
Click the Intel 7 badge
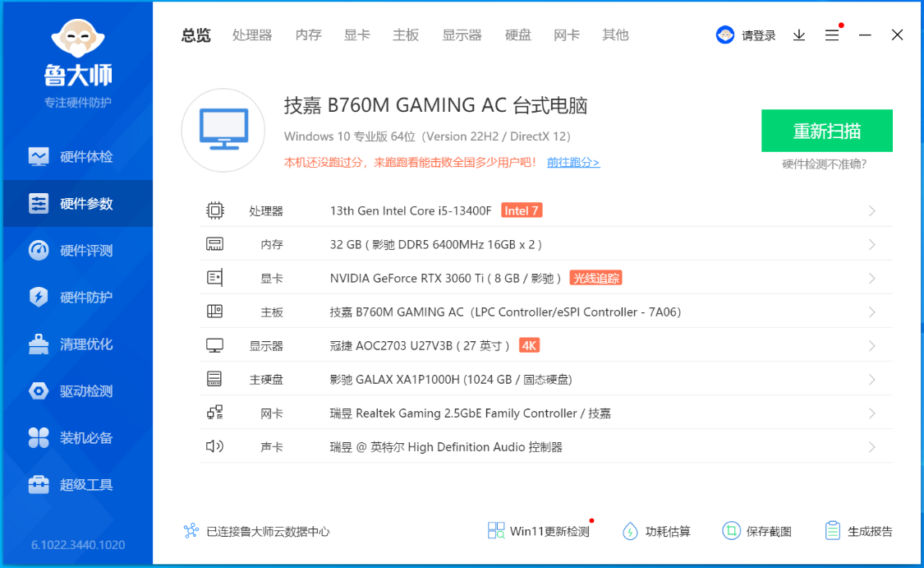[x=522, y=210]
